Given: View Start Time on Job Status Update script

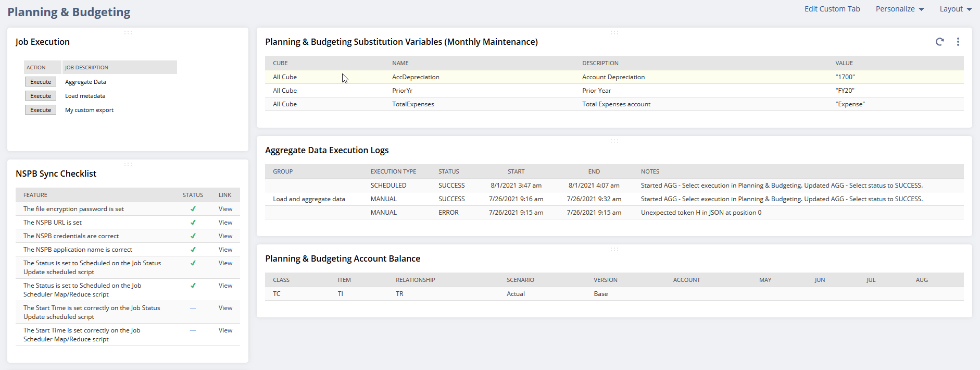Looking at the screenshot, I should (225, 308).
